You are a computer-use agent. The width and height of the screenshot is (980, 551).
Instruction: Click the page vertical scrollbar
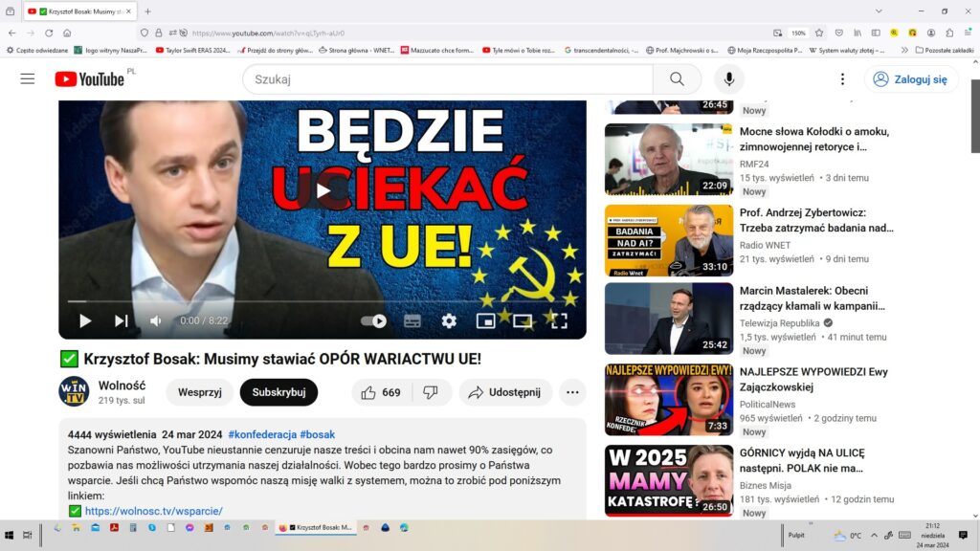[x=975, y=116]
